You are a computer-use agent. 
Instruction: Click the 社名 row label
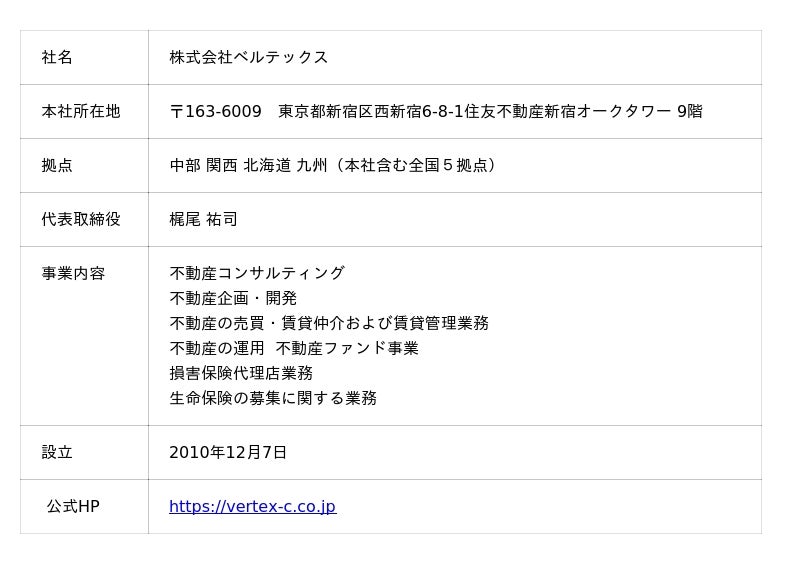click(57, 58)
